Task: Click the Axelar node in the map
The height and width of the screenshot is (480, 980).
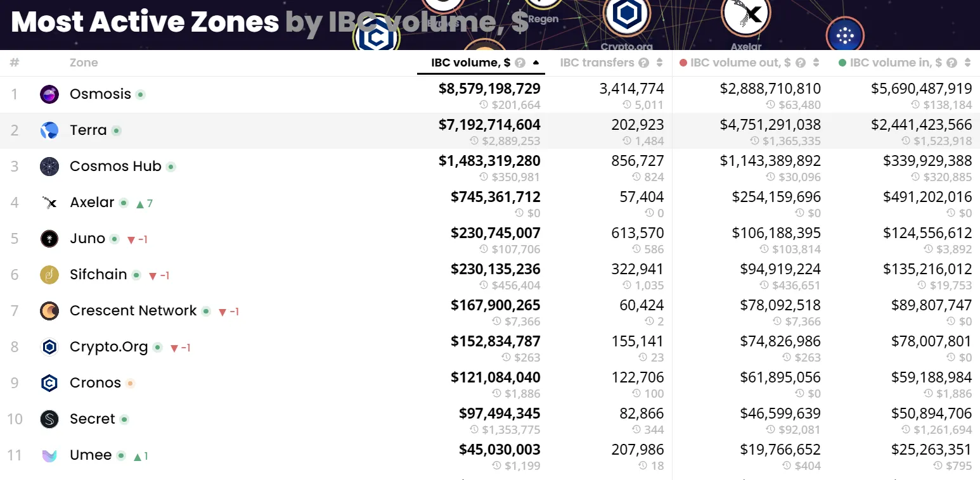Action: tap(745, 15)
